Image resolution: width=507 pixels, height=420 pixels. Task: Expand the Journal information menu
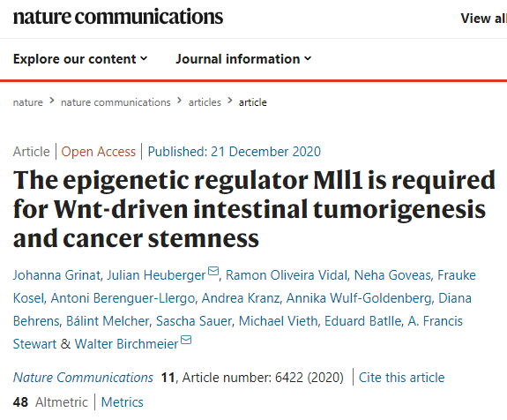pos(243,59)
